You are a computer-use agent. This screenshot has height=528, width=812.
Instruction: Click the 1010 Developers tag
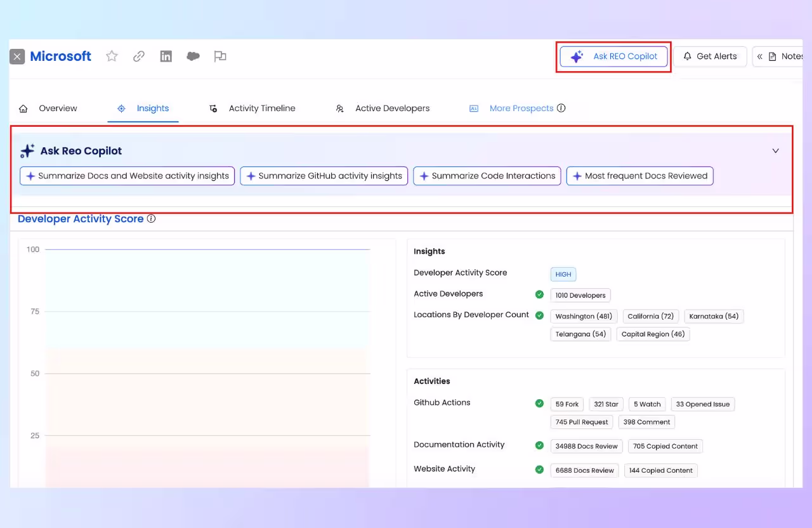point(580,295)
